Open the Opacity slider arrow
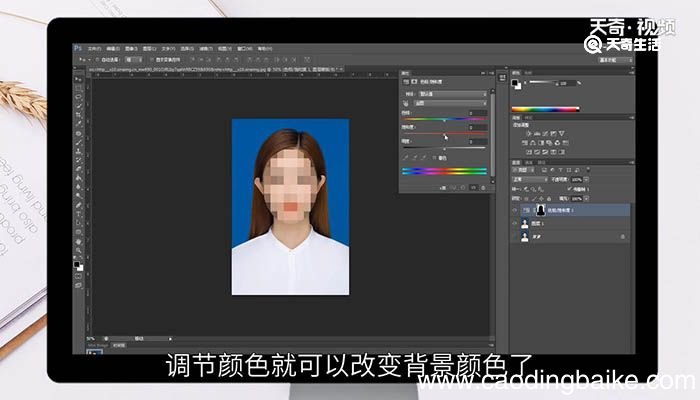 click(586, 179)
